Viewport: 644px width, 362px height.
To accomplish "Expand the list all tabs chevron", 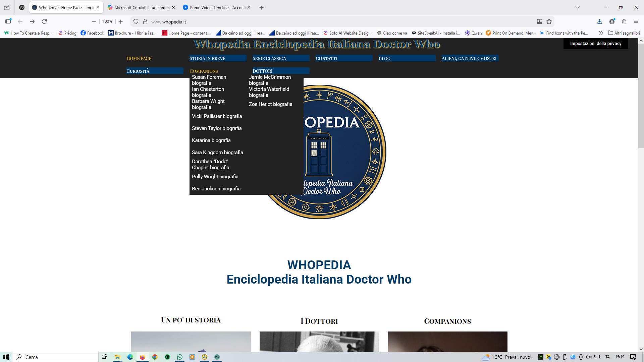I will (x=578, y=7).
